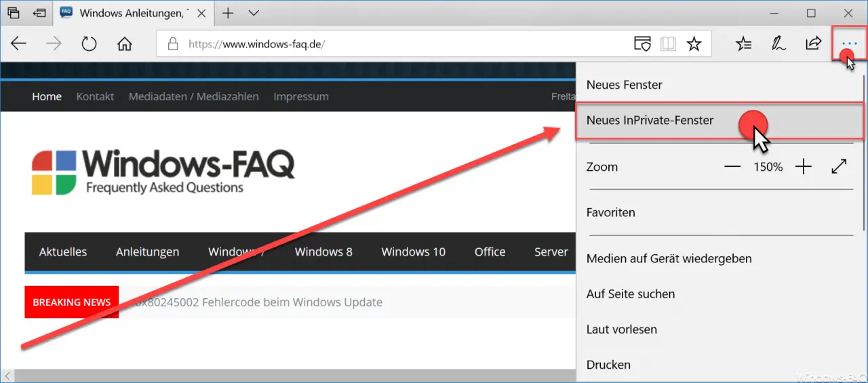The image size is (868, 383).
Task: Open the reading view book icon
Action: [669, 44]
